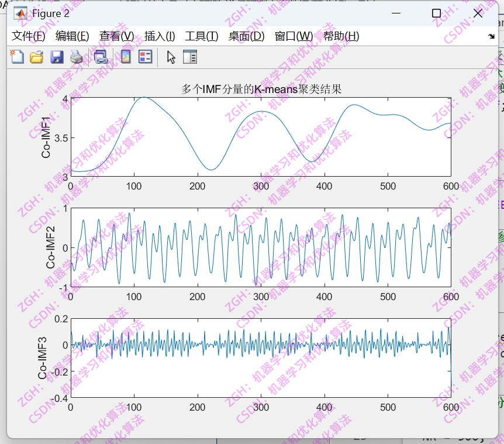This screenshot has width=504, height=444.
Task: Click the Co-IMF2 y-axis label
Action: pos(50,247)
